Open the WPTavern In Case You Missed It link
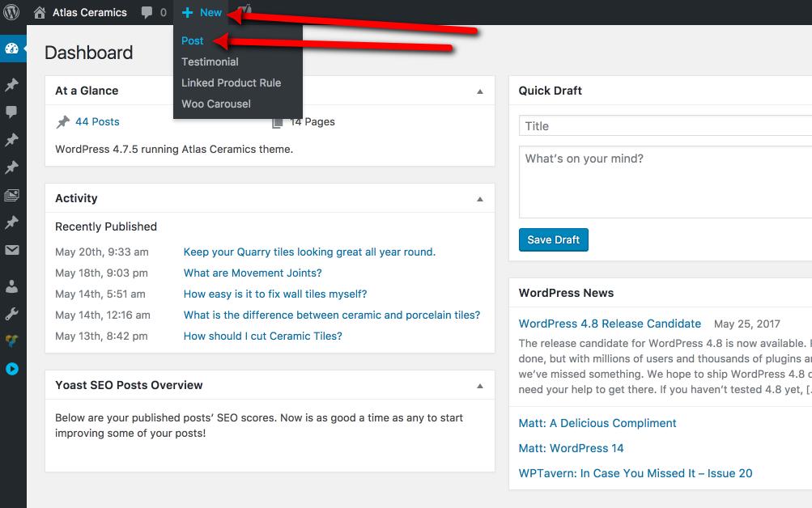 coord(636,473)
